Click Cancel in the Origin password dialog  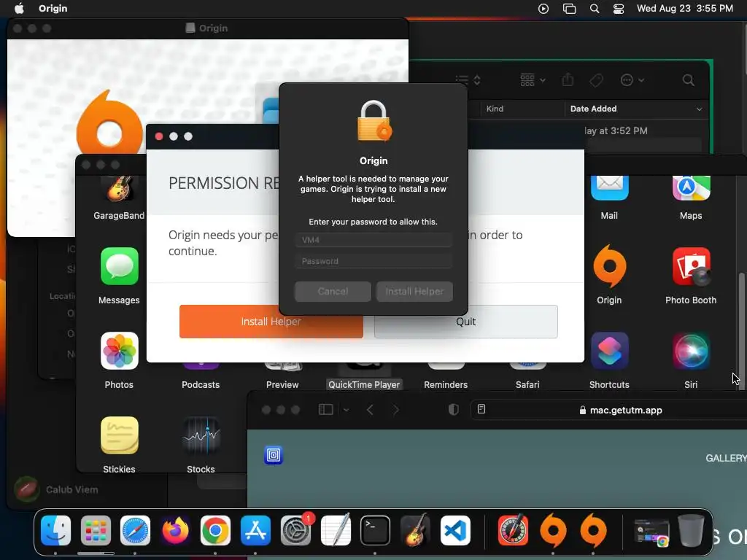coord(333,292)
